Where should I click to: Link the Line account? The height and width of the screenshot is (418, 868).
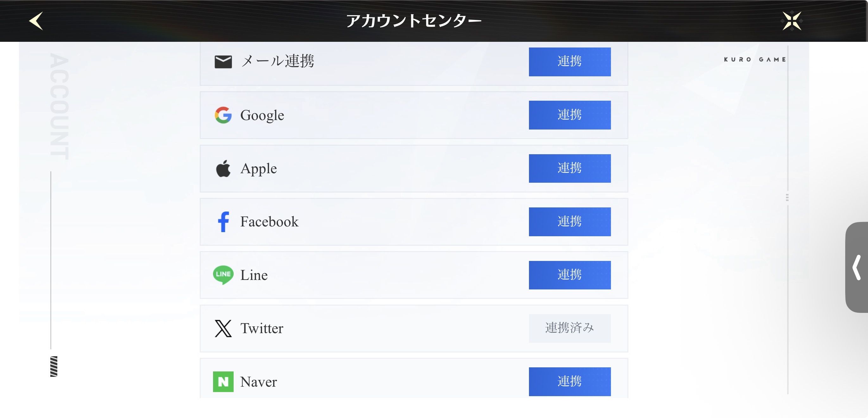569,275
